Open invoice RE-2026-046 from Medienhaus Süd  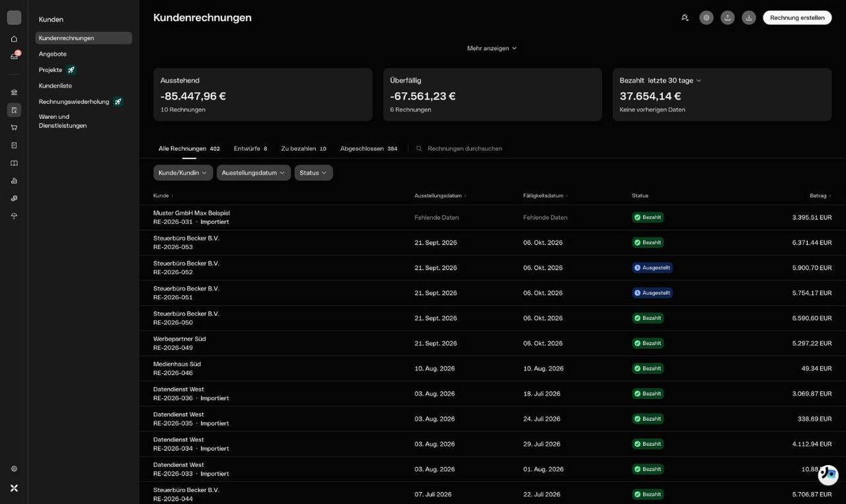(x=492, y=369)
